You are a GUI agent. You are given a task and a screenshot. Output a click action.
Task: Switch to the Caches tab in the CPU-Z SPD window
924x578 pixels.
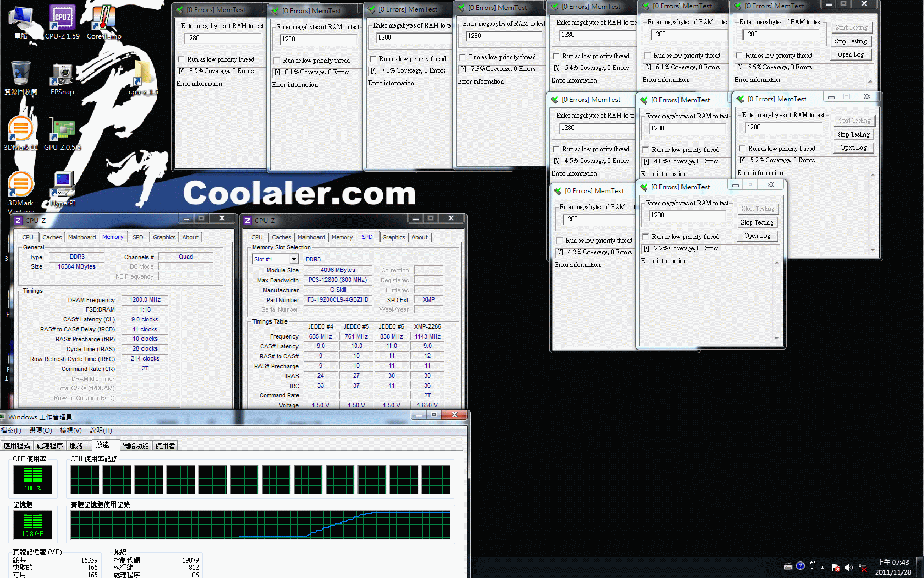[x=282, y=237]
